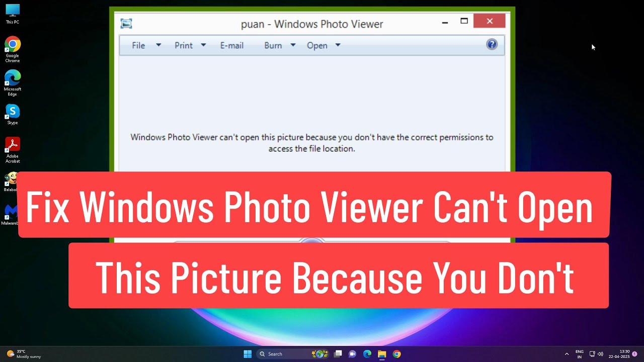
Task: Minimize the Windows Photo Viewer window
Action: [x=445, y=23]
